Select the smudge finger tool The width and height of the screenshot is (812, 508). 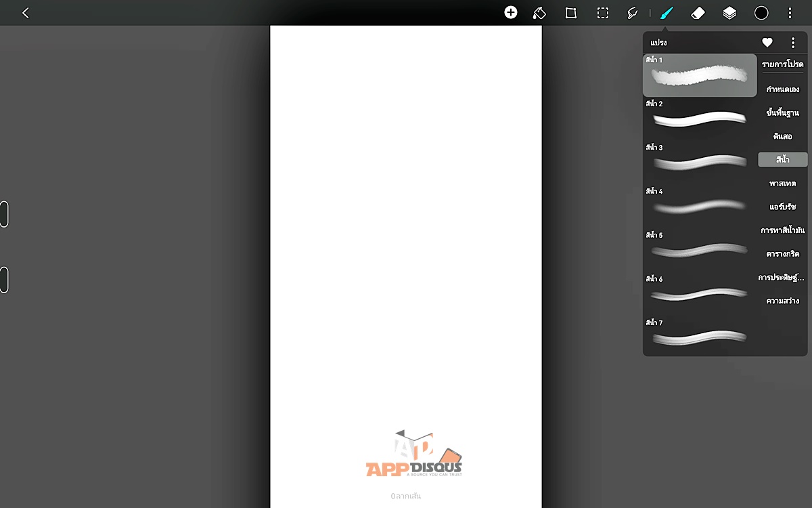click(x=633, y=13)
